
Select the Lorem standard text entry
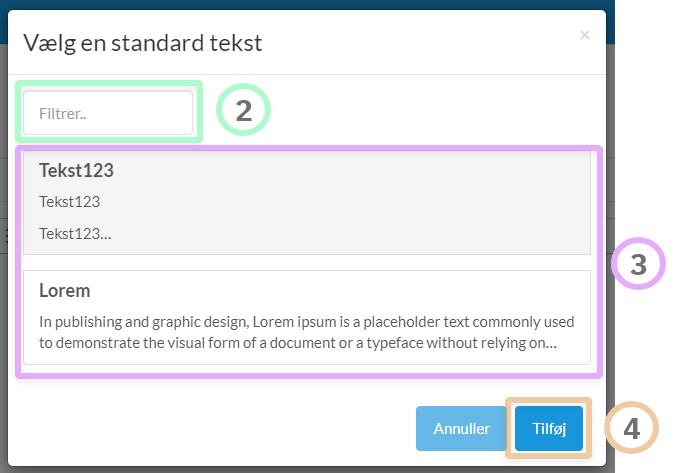tap(307, 316)
